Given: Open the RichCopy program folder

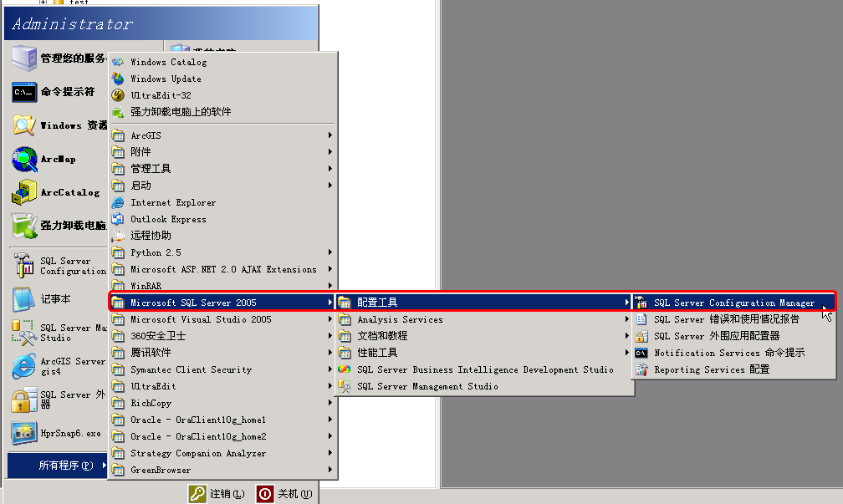Looking at the screenshot, I should pyautogui.click(x=222, y=403).
